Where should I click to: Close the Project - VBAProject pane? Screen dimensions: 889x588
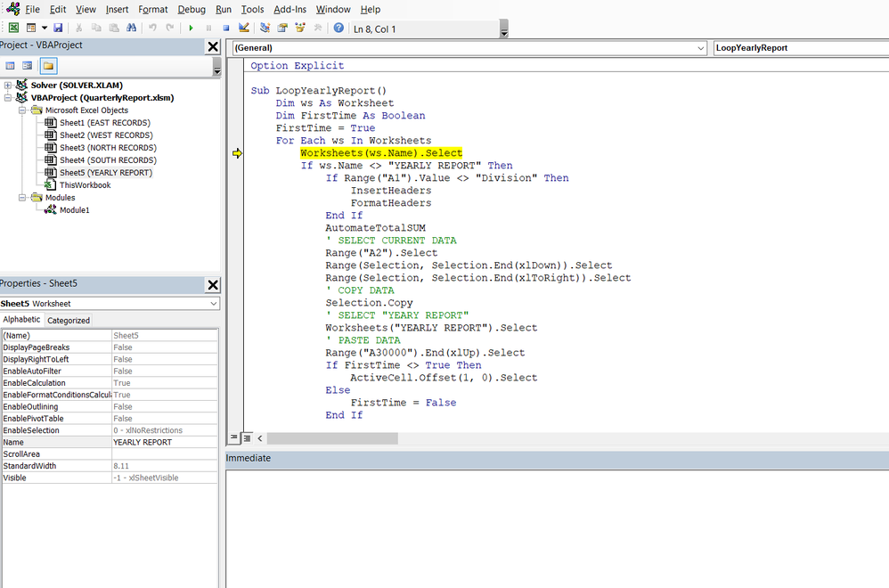213,46
